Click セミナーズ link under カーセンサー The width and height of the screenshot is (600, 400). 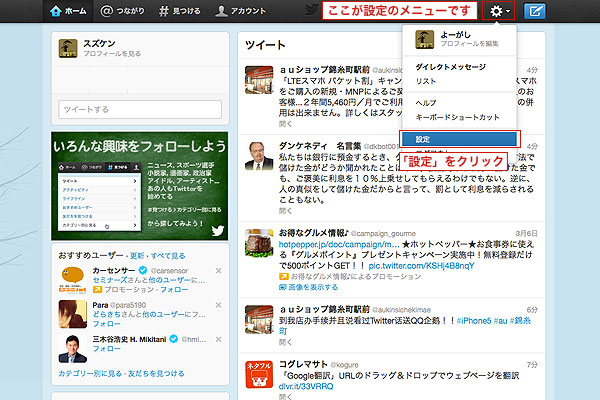pyautogui.click(x=110, y=280)
